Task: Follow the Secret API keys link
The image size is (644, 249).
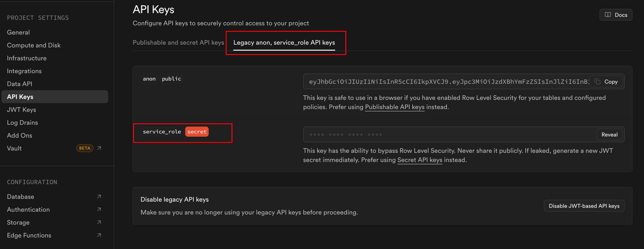Action: (419, 160)
